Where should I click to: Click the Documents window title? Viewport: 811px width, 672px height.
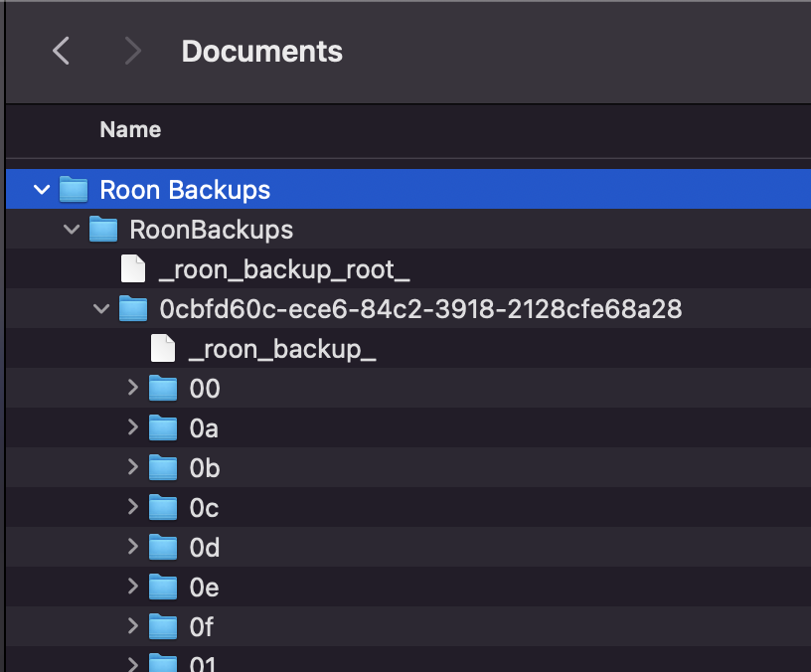(261, 51)
